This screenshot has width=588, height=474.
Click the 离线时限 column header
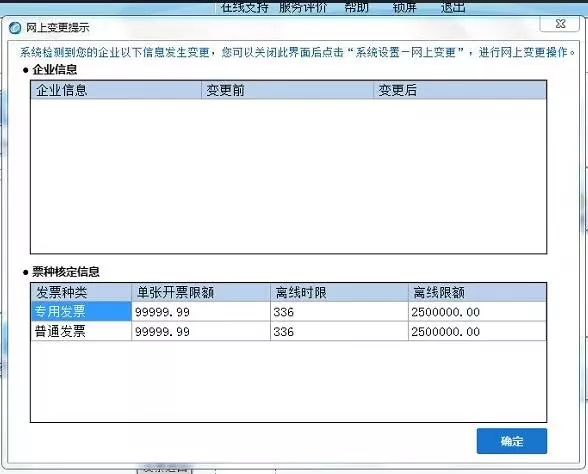pyautogui.click(x=339, y=292)
